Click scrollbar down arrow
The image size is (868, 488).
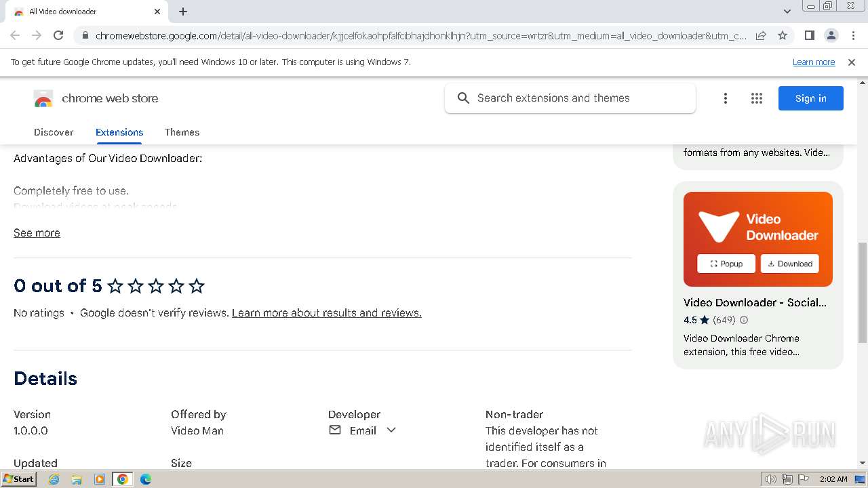tap(863, 463)
